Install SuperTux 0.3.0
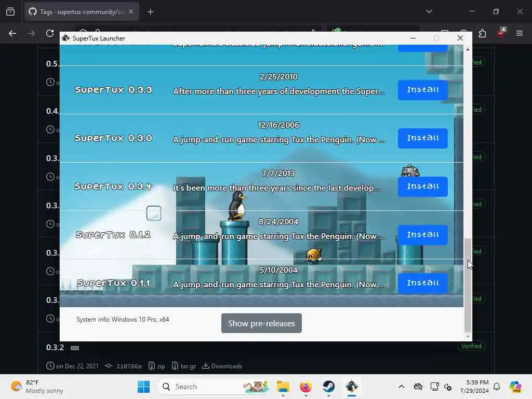 [x=423, y=138]
